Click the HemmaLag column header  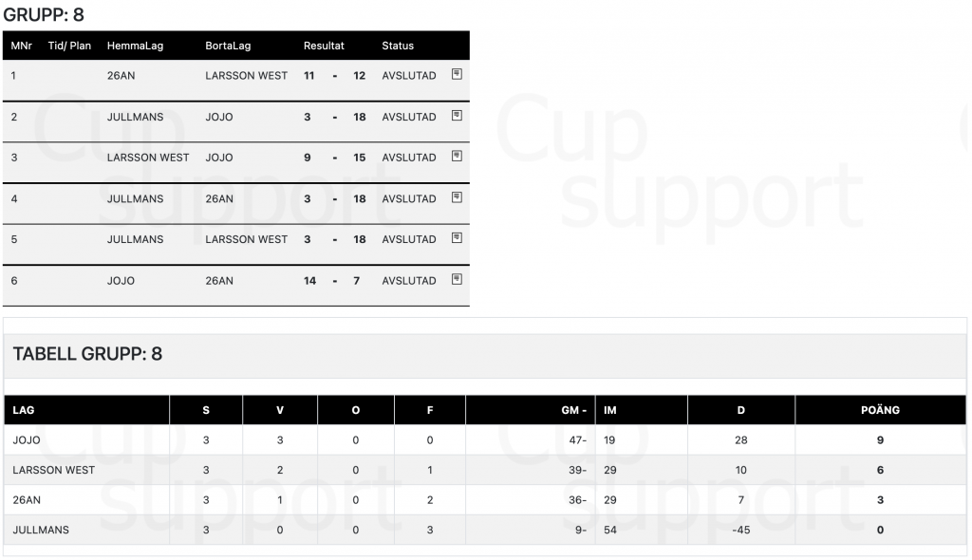(135, 46)
